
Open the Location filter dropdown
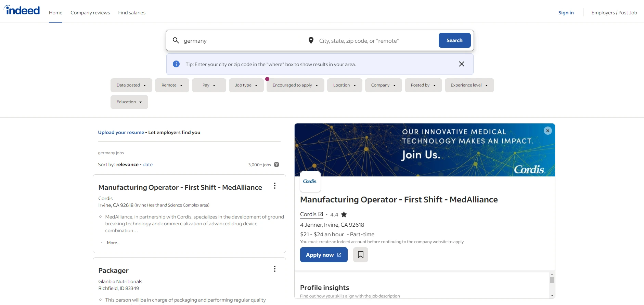[x=345, y=85]
